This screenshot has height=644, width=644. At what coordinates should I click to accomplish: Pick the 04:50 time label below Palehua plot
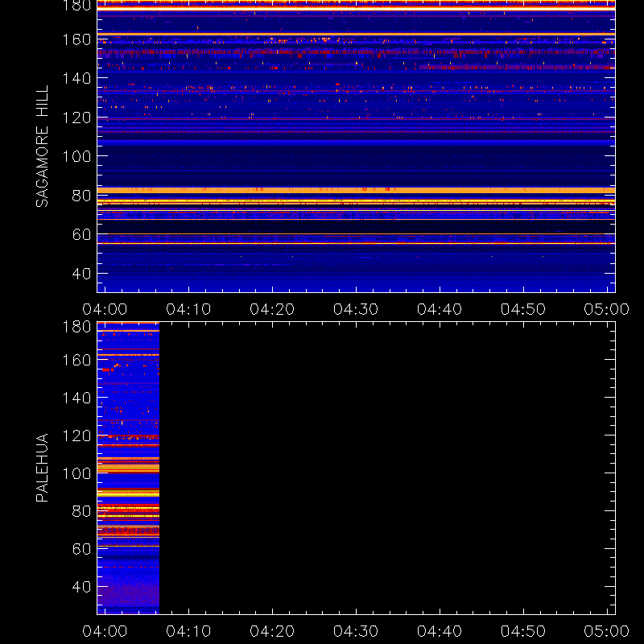click(x=523, y=631)
